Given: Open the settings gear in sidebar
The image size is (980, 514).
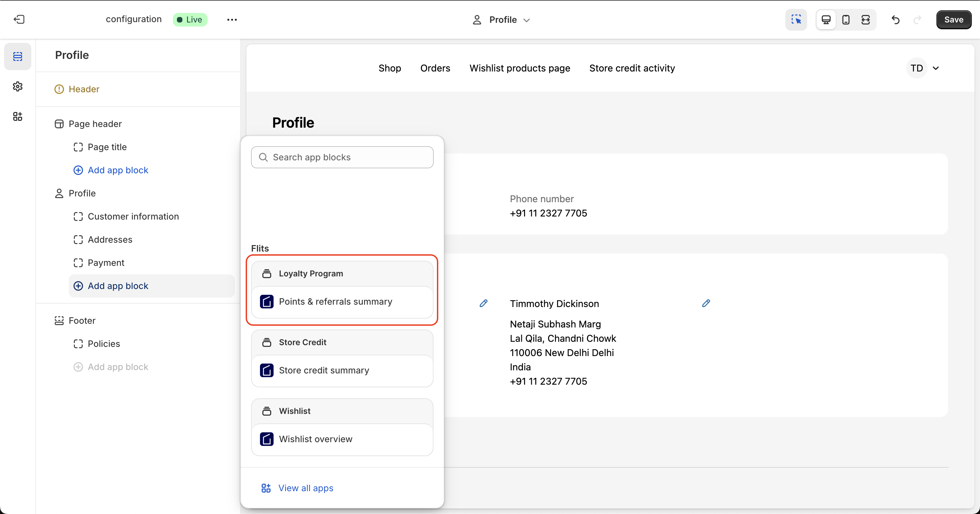Looking at the screenshot, I should pyautogui.click(x=17, y=86).
